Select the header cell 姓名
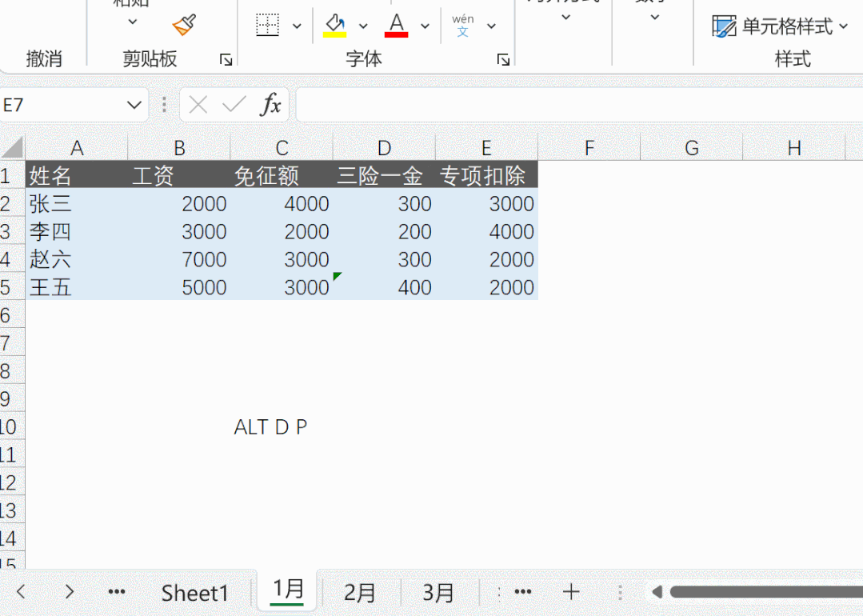 pyautogui.click(x=77, y=176)
